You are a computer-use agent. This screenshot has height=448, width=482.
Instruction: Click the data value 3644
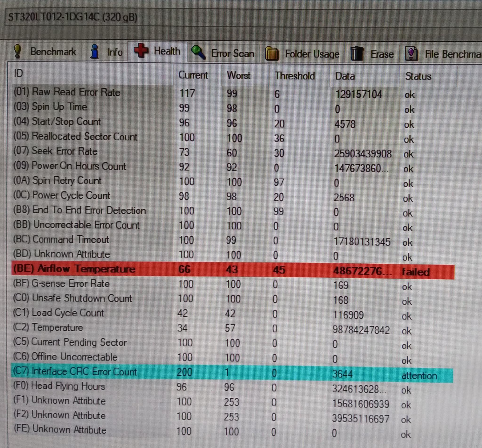[x=342, y=374]
